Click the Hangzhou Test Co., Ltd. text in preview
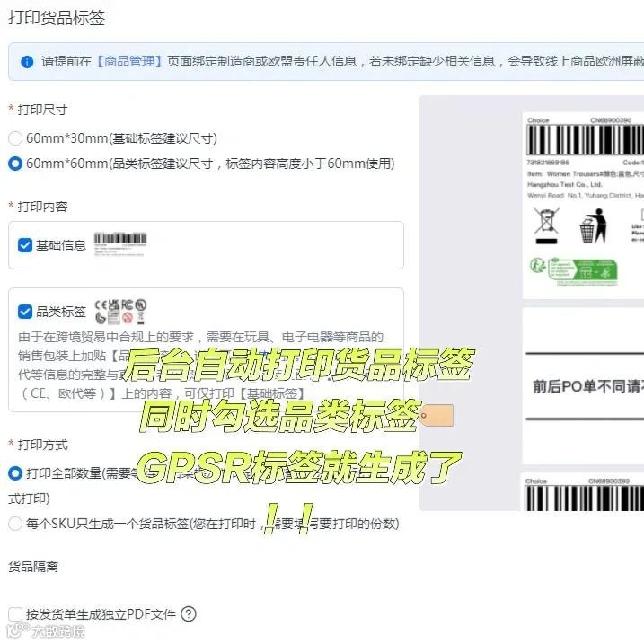644x644 pixels. coord(565,184)
